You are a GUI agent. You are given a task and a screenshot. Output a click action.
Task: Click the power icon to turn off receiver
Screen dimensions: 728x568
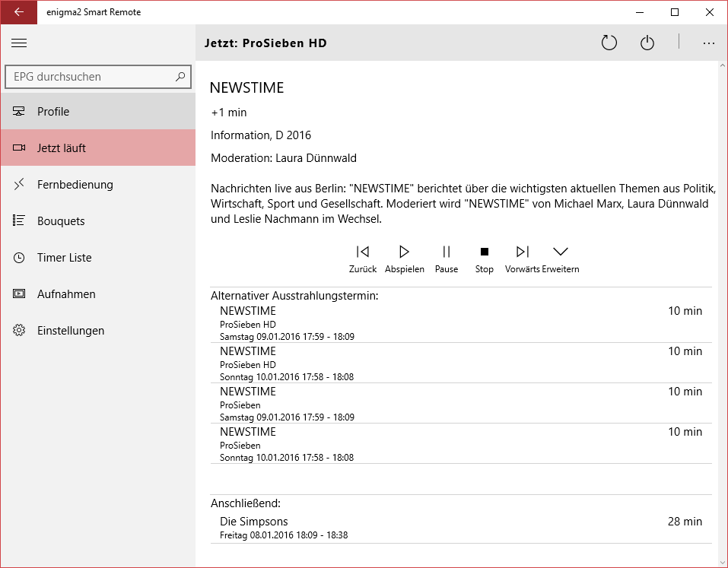click(647, 43)
